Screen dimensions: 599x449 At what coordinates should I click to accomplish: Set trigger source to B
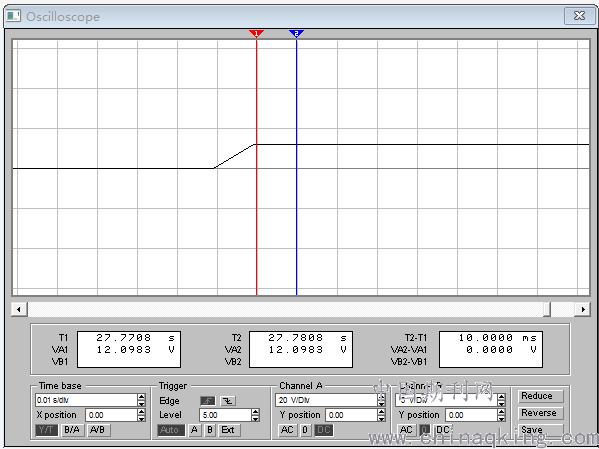[x=210, y=430]
